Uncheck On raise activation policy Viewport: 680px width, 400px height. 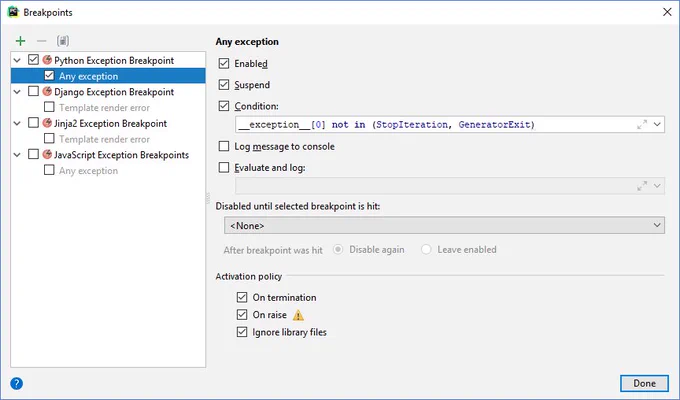pyautogui.click(x=242, y=315)
